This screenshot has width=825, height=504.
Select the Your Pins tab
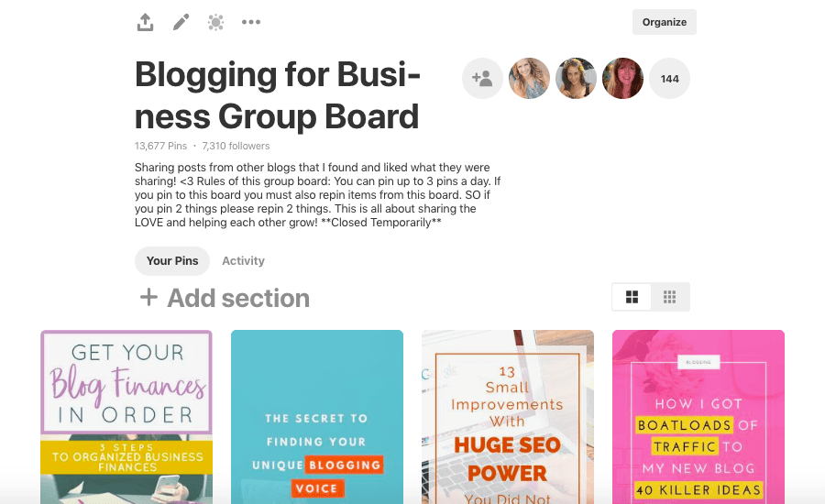click(x=172, y=261)
